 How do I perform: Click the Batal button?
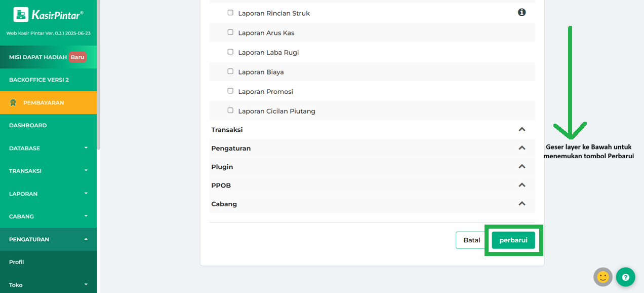(x=471, y=240)
